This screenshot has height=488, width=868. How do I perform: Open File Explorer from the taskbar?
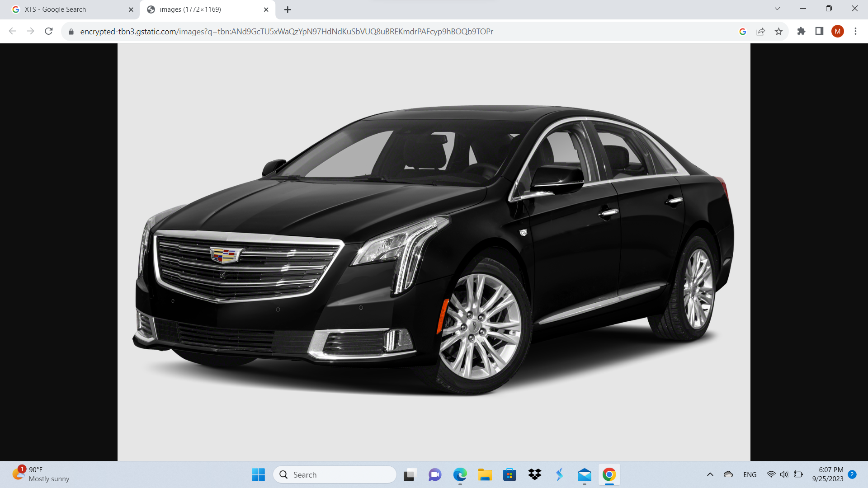click(x=485, y=474)
